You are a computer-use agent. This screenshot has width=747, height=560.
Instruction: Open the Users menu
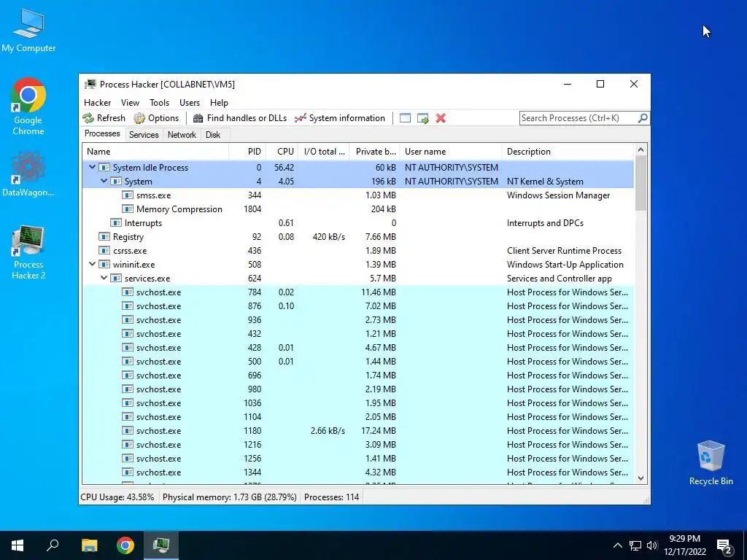tap(190, 102)
